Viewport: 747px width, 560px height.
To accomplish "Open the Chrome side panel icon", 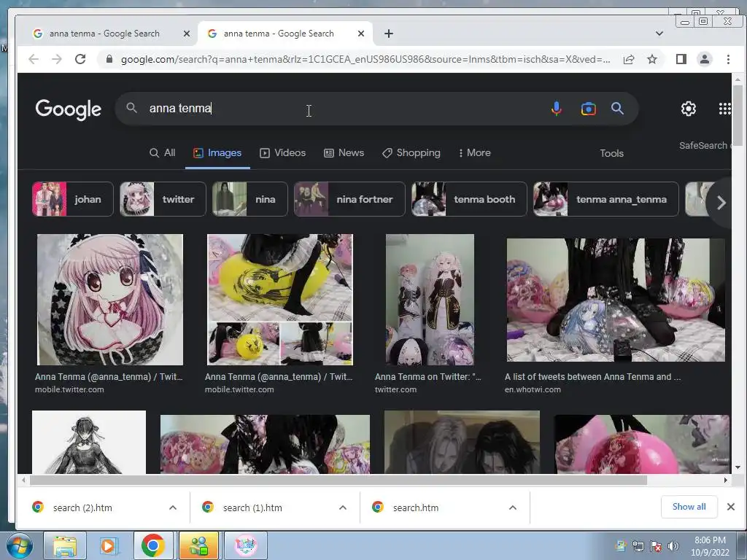I will pos(681,59).
